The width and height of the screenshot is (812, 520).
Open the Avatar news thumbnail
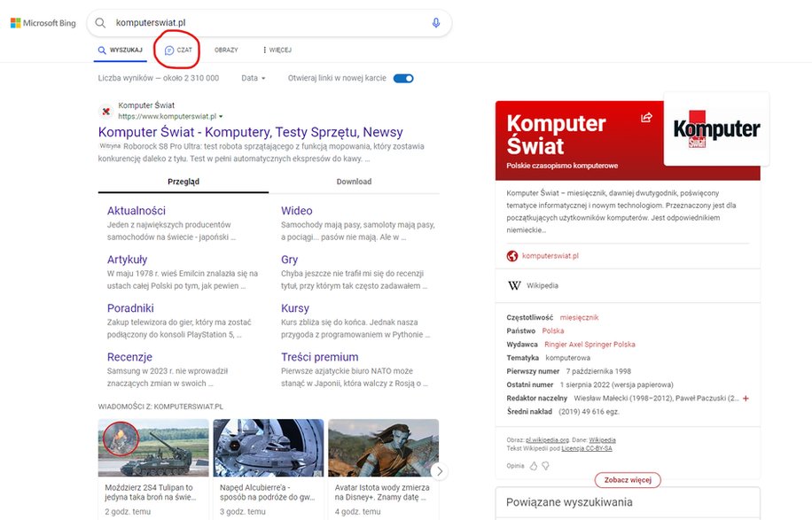[x=384, y=447]
